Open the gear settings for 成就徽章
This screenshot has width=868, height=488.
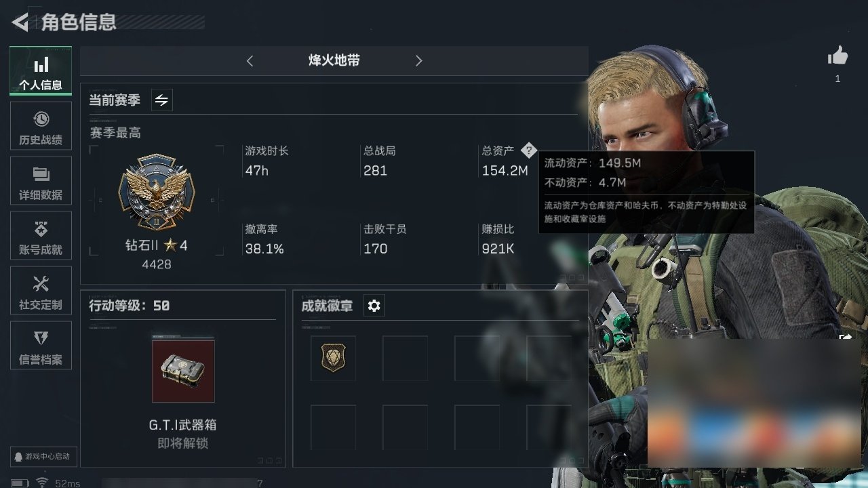(374, 306)
